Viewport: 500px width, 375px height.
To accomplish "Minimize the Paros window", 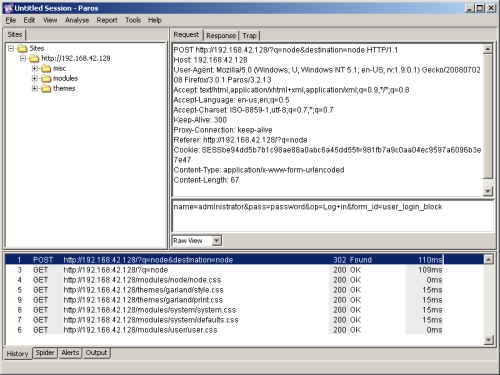I will [x=469, y=8].
